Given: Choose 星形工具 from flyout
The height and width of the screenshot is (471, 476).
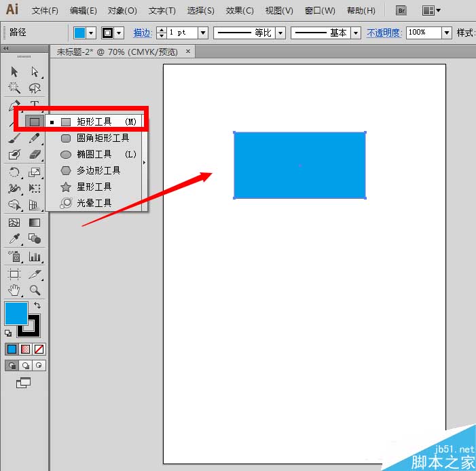Looking at the screenshot, I should point(95,187).
